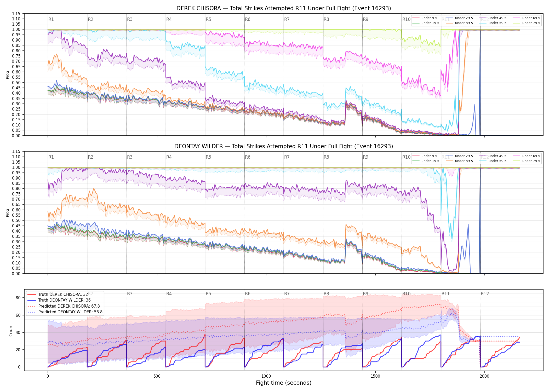This screenshot has height=392, width=549.
Task: Click the R8 marker in Wilder chart
Action: pyautogui.click(x=326, y=157)
